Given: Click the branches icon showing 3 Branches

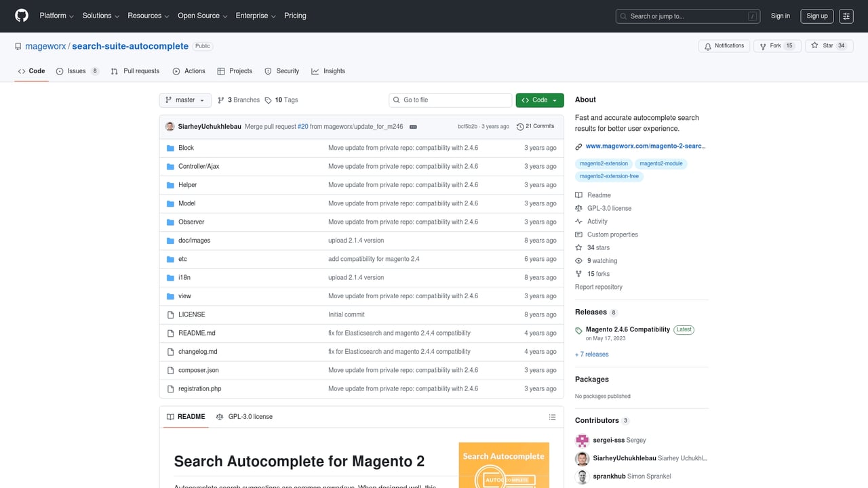Looking at the screenshot, I should pos(222,100).
